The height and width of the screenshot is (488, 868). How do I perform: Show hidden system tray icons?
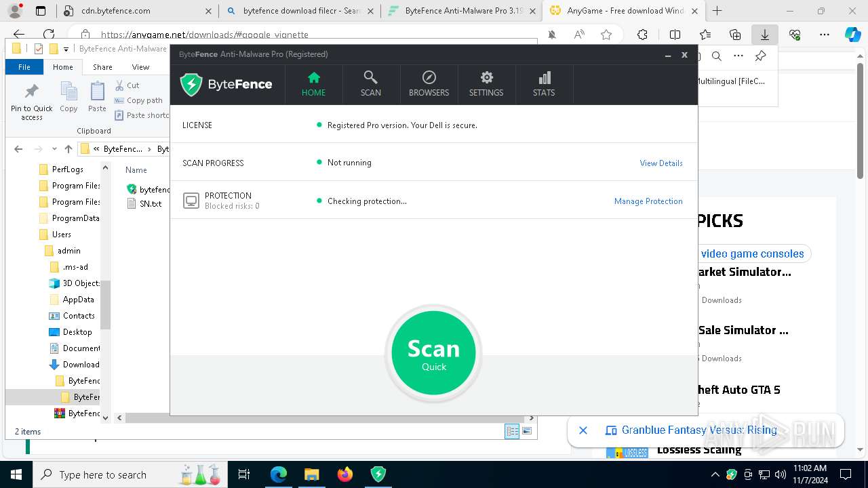[x=716, y=474]
